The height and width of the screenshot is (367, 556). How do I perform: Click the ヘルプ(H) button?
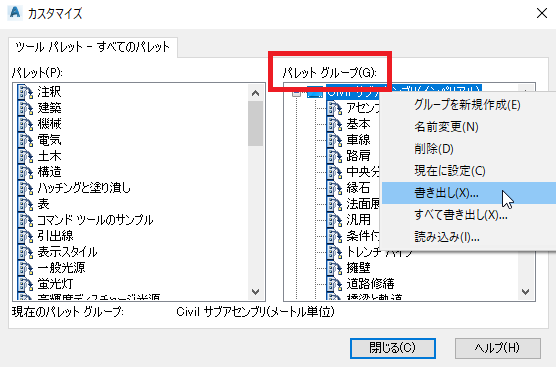tap(498, 348)
